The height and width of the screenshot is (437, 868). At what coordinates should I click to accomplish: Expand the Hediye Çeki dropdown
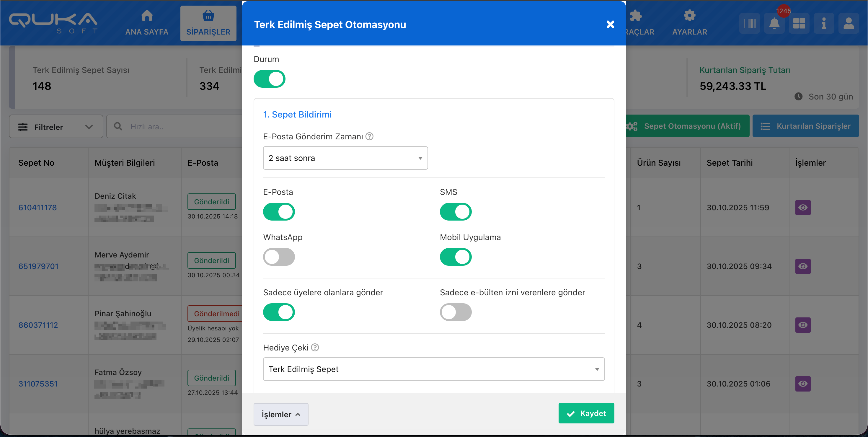433,369
